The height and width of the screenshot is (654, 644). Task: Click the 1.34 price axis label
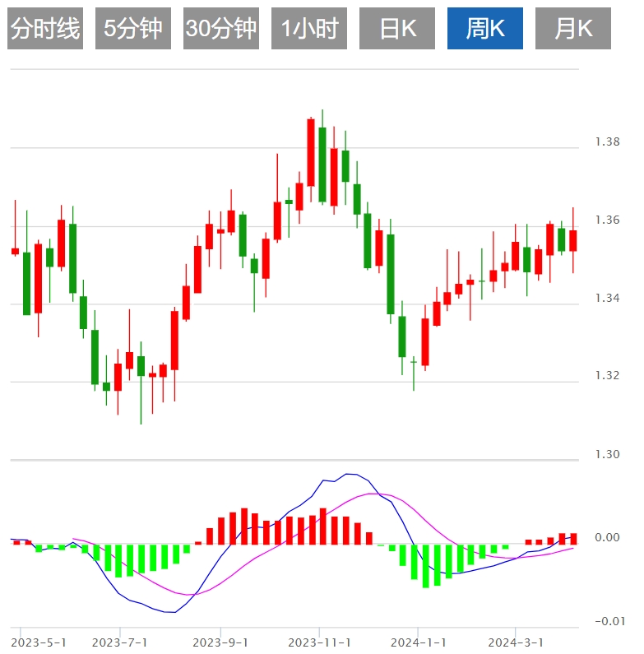(607, 298)
